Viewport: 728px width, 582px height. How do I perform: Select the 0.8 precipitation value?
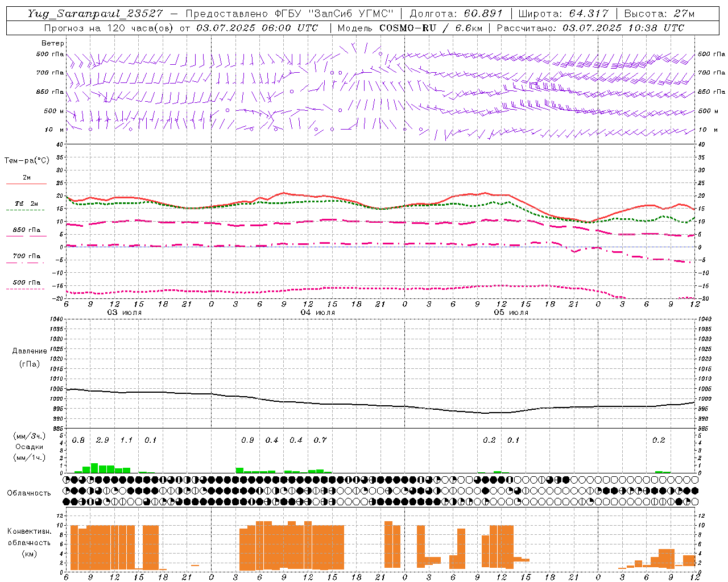point(78,440)
